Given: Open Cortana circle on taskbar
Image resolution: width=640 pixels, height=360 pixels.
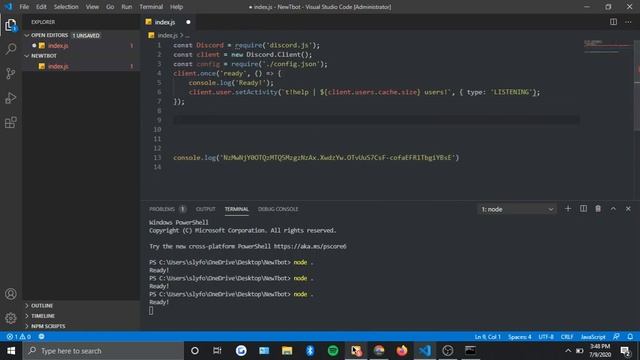Looking at the screenshot, I should click(195, 351).
